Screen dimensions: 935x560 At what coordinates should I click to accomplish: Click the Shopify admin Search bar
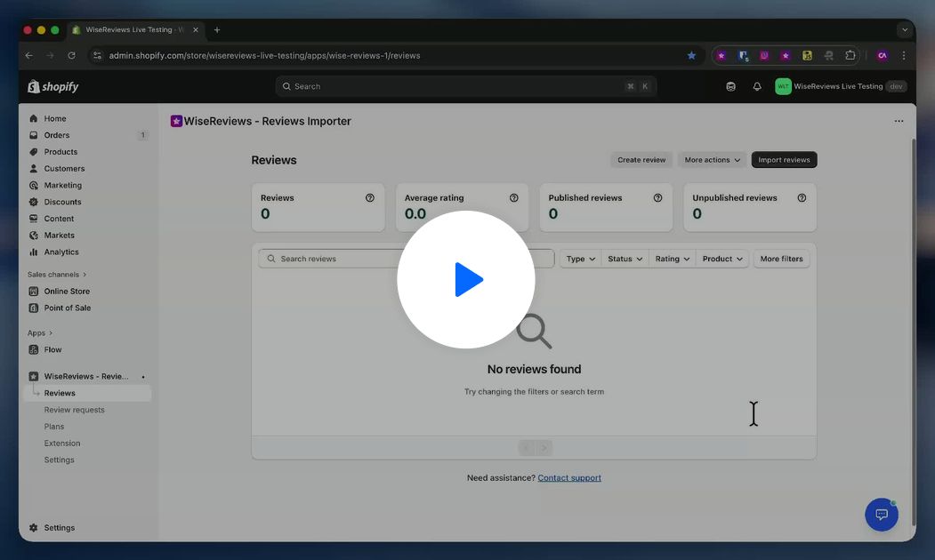[x=465, y=86]
